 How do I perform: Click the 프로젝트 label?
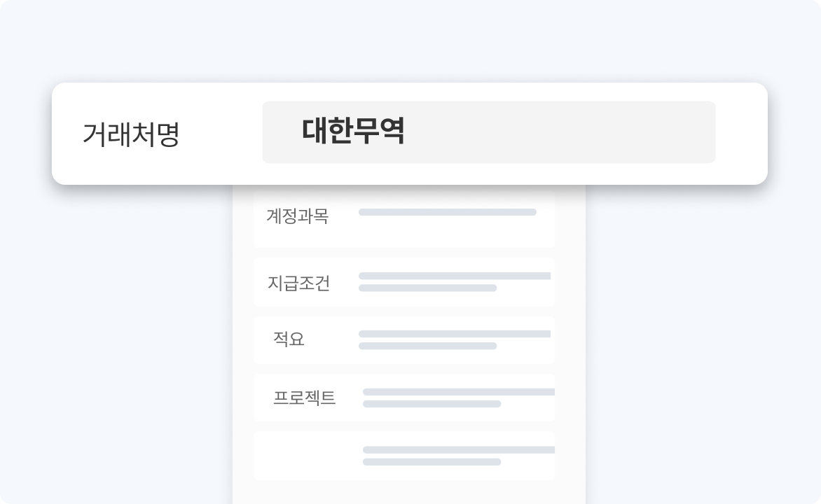click(x=304, y=398)
